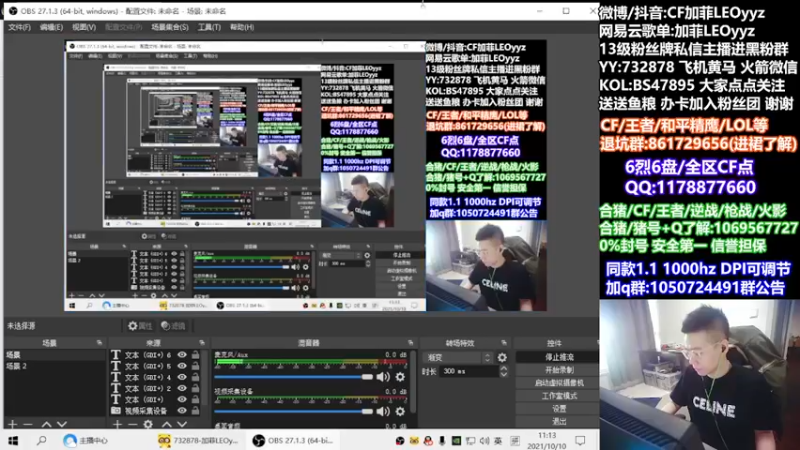Hide the 文本 (GDI+) 5 source

(x=182, y=366)
